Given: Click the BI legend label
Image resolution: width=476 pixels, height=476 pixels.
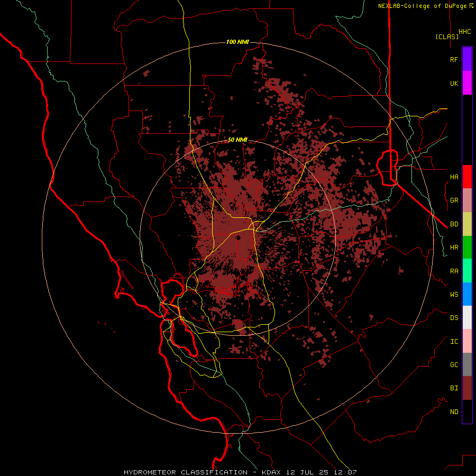Looking at the screenshot, I should pyautogui.click(x=454, y=388).
